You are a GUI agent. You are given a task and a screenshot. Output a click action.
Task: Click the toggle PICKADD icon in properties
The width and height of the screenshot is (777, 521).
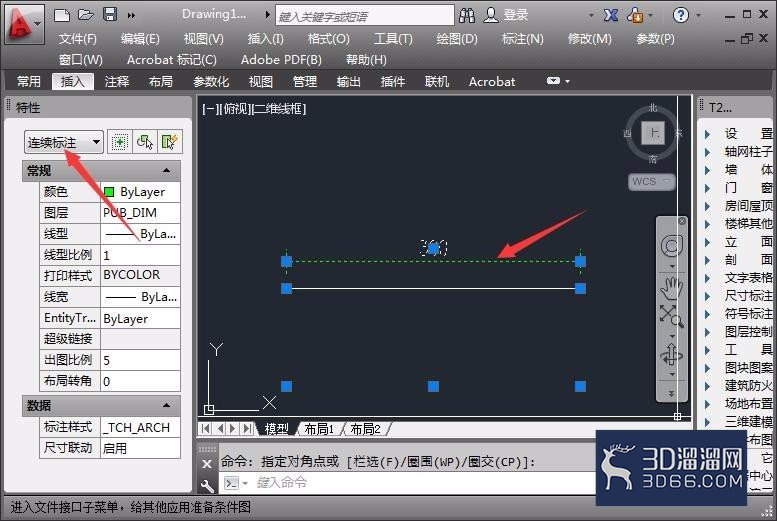119,142
